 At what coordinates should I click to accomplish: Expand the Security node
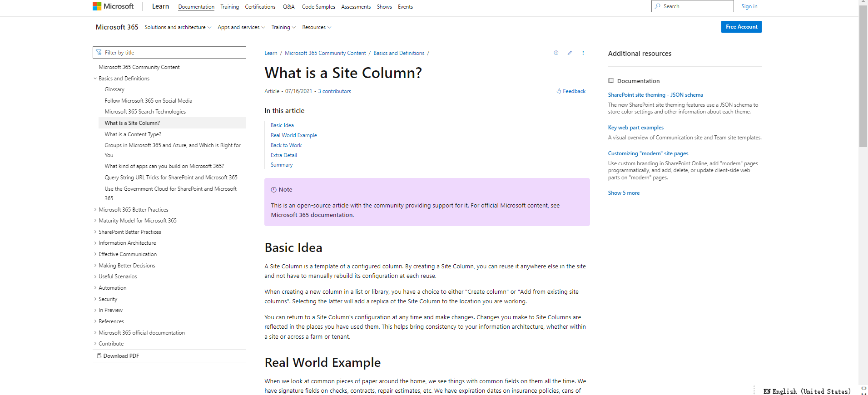point(95,299)
